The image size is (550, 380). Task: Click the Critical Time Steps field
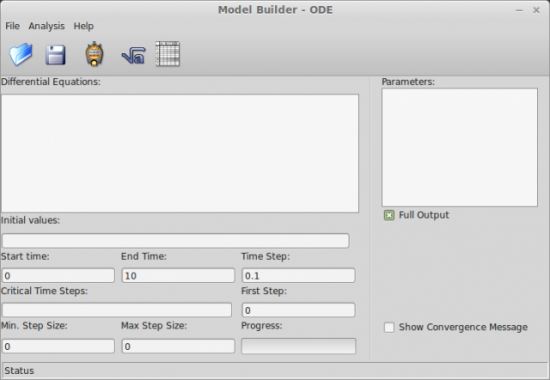(117, 310)
